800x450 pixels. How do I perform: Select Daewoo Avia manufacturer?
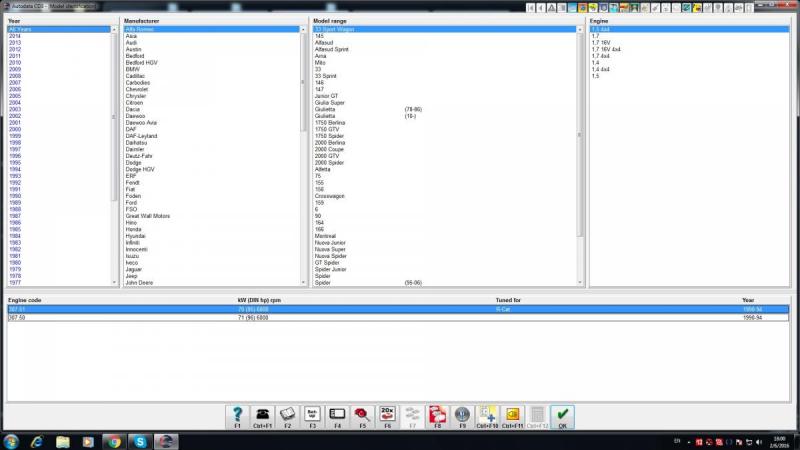click(x=141, y=122)
